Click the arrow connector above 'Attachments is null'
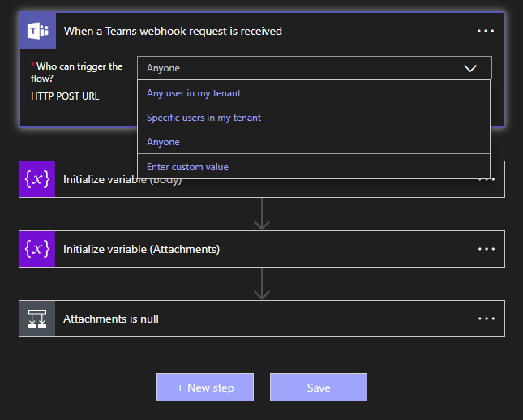523x420 pixels. click(x=262, y=284)
